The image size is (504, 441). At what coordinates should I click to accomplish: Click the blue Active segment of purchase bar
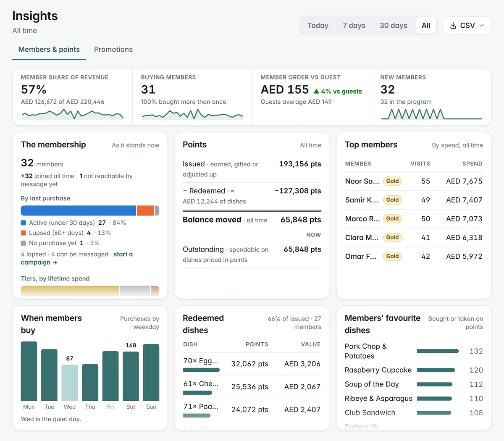[x=79, y=210]
